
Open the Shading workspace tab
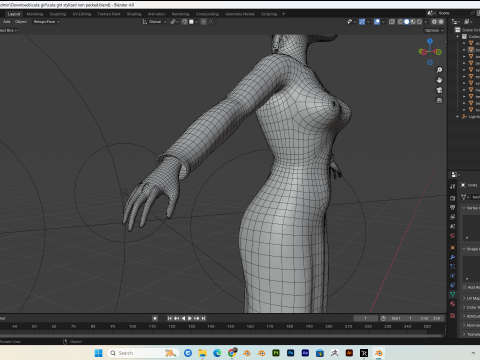(x=134, y=14)
